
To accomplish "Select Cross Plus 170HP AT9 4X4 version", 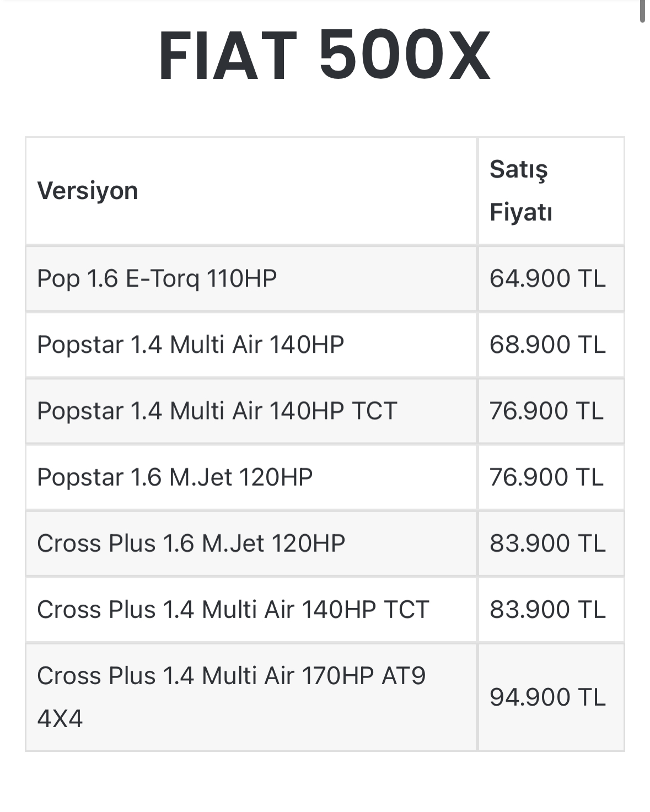I will tap(231, 697).
